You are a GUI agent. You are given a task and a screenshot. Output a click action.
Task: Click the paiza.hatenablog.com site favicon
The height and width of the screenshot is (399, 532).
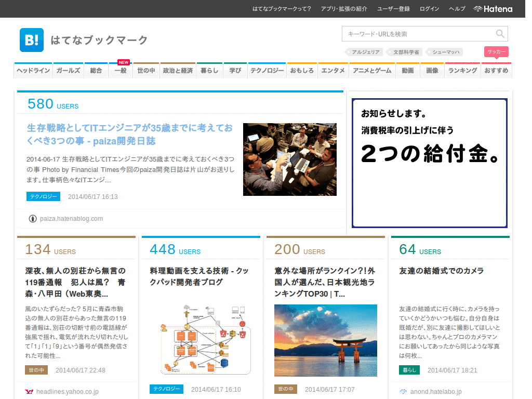33,219
